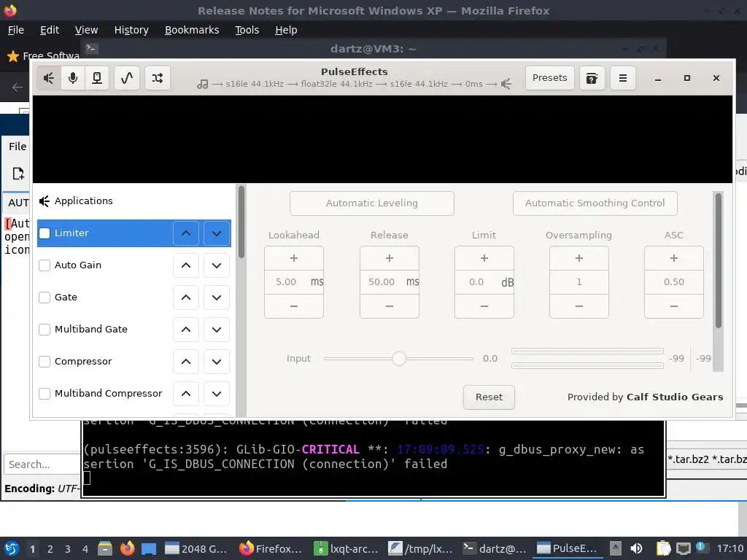Switch to the Firefox taskbar entry
747x560 pixels.
point(271,548)
